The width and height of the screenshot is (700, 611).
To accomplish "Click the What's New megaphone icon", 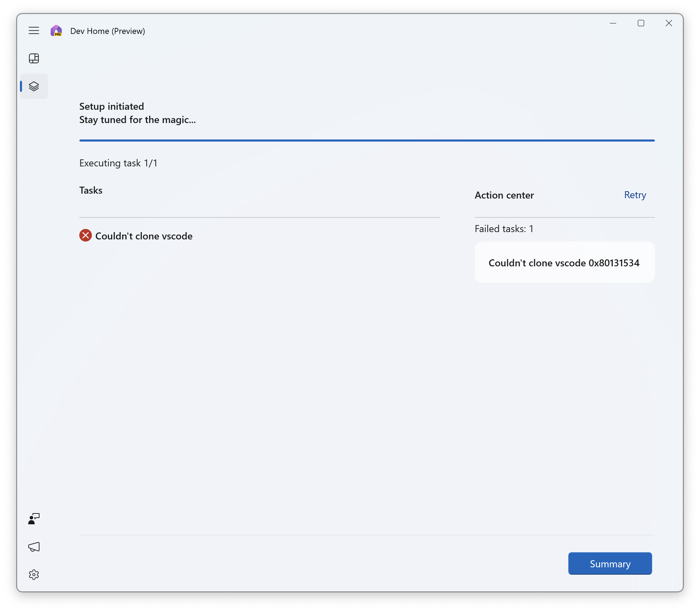I will coord(34,547).
